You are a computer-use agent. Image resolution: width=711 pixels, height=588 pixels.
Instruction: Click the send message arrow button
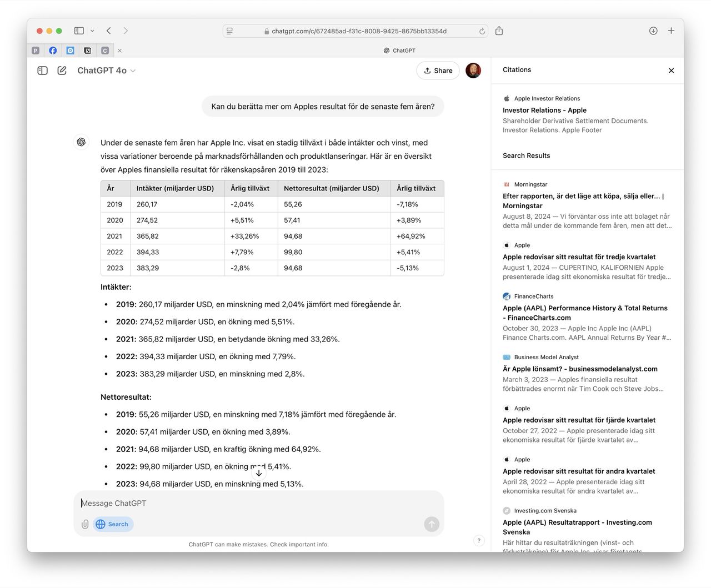[432, 524]
